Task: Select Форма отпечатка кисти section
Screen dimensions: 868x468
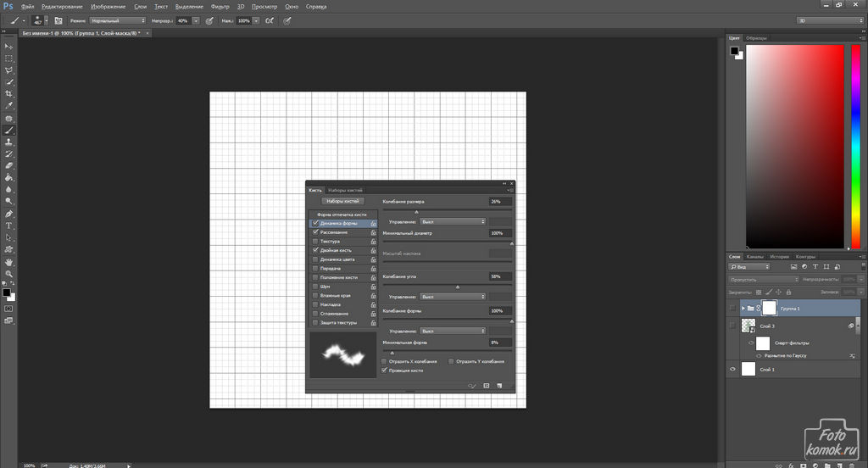Action: [342, 214]
